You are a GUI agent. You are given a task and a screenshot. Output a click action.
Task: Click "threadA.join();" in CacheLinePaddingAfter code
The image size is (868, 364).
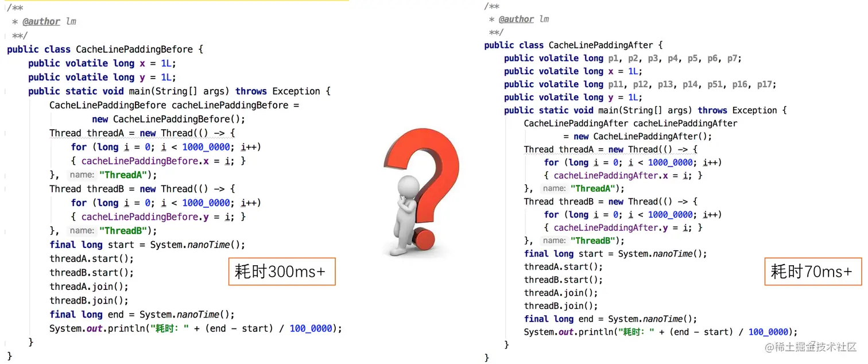point(561,293)
